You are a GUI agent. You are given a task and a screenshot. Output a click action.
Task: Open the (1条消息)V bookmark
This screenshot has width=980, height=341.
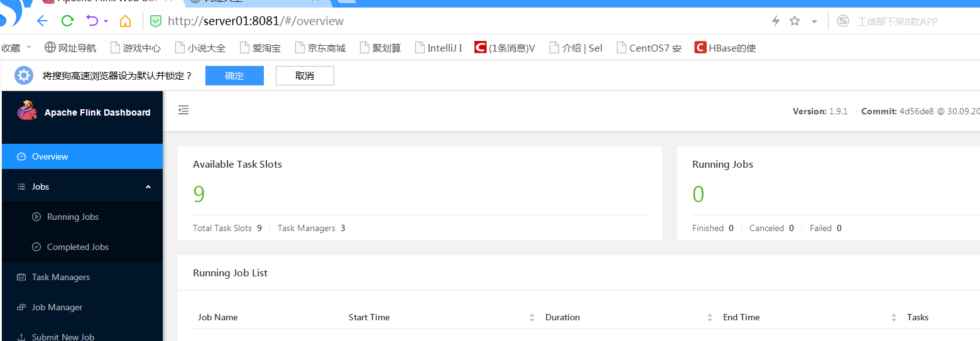coord(505,48)
